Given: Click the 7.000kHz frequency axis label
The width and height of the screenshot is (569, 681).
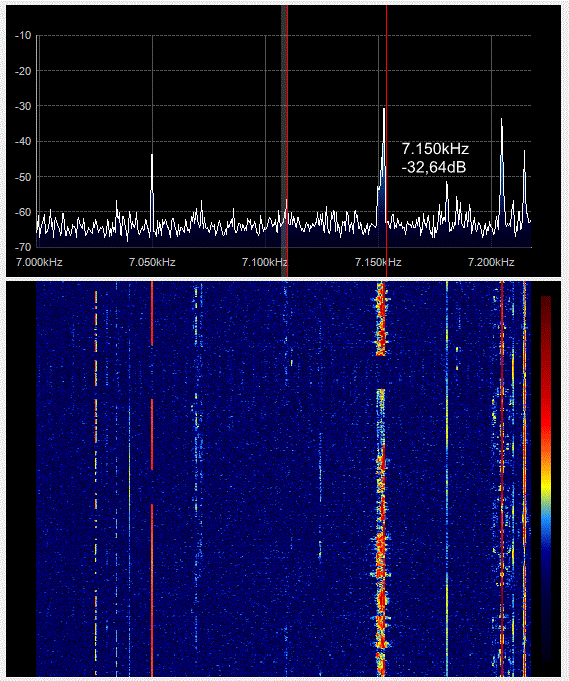Looking at the screenshot, I should [39, 262].
